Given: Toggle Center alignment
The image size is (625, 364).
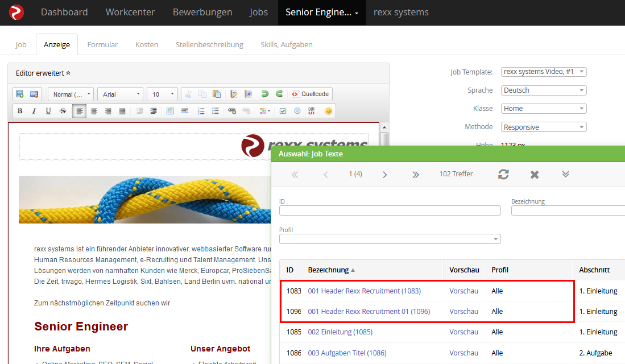Looking at the screenshot, I should click(x=94, y=111).
